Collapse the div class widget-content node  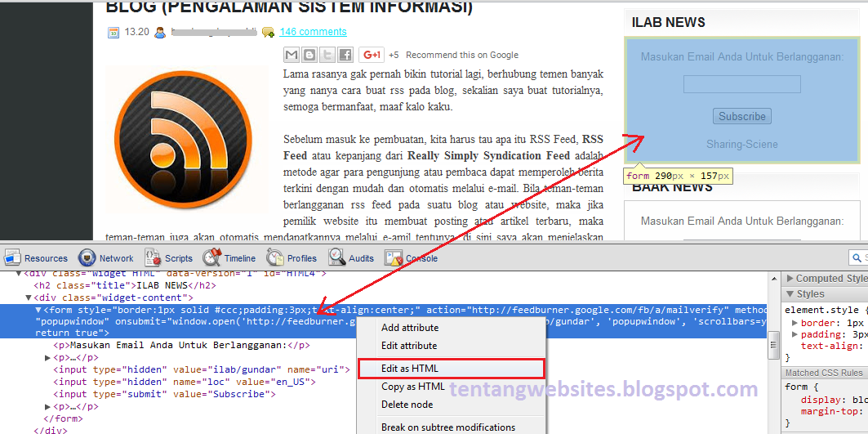point(29,298)
